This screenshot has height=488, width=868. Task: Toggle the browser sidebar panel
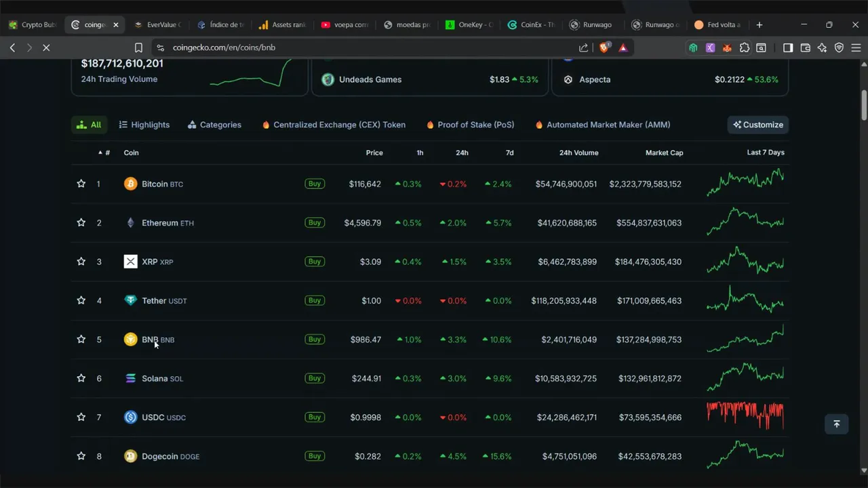pyautogui.click(x=788, y=47)
